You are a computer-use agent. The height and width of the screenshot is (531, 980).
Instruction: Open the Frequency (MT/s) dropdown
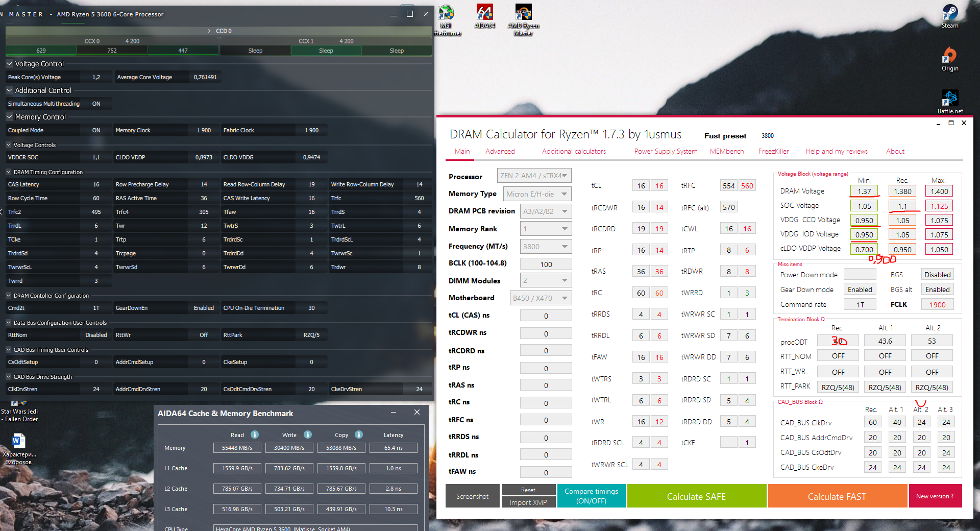coord(546,247)
